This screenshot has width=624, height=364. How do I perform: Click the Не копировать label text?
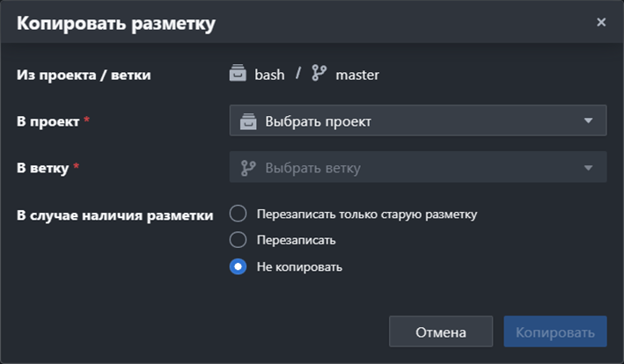coord(299,267)
